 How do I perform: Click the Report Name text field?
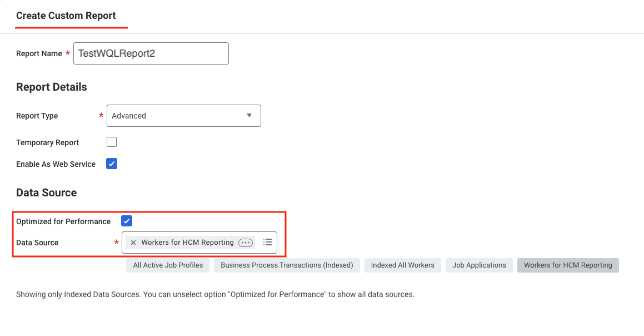(x=151, y=53)
